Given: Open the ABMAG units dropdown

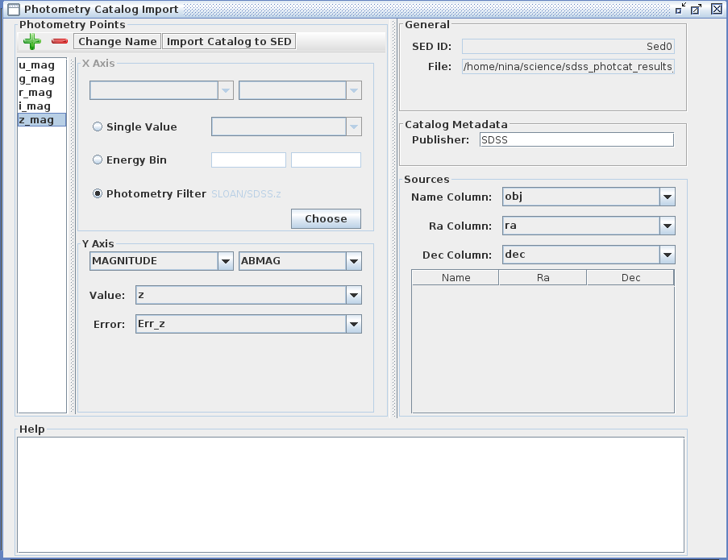Looking at the screenshot, I should [x=300, y=261].
